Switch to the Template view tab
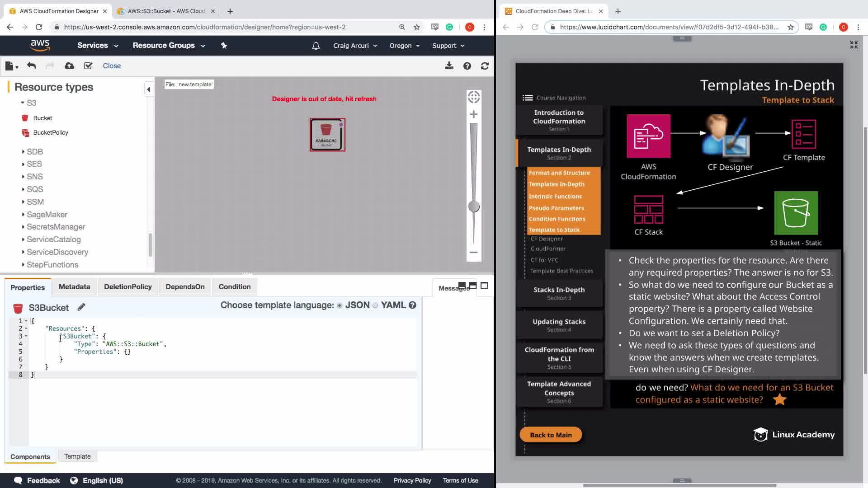This screenshot has height=488, width=868. pyautogui.click(x=77, y=456)
